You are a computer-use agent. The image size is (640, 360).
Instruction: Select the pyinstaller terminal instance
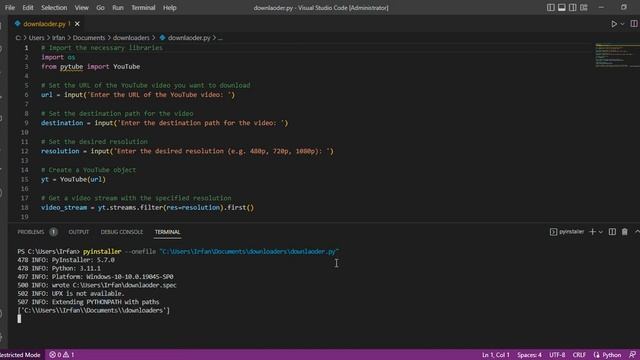(x=567, y=232)
